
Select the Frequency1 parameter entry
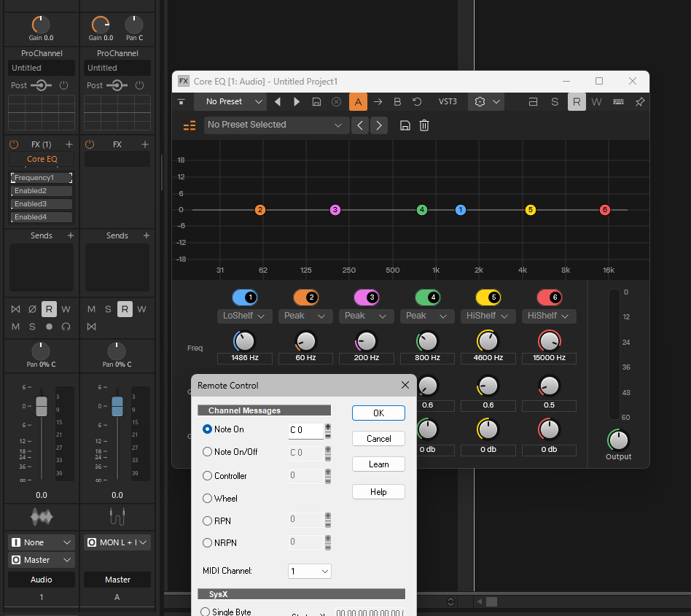click(x=42, y=178)
